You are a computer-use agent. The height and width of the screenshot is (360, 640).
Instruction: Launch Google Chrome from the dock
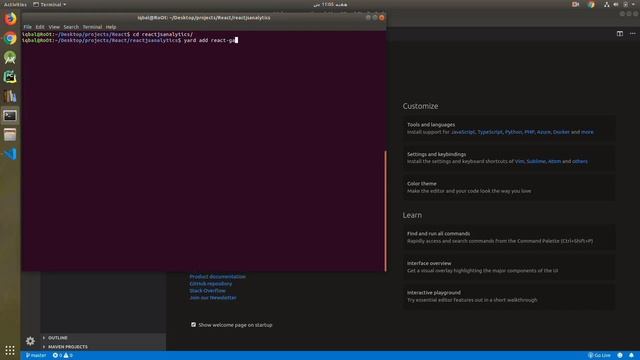click(x=10, y=38)
